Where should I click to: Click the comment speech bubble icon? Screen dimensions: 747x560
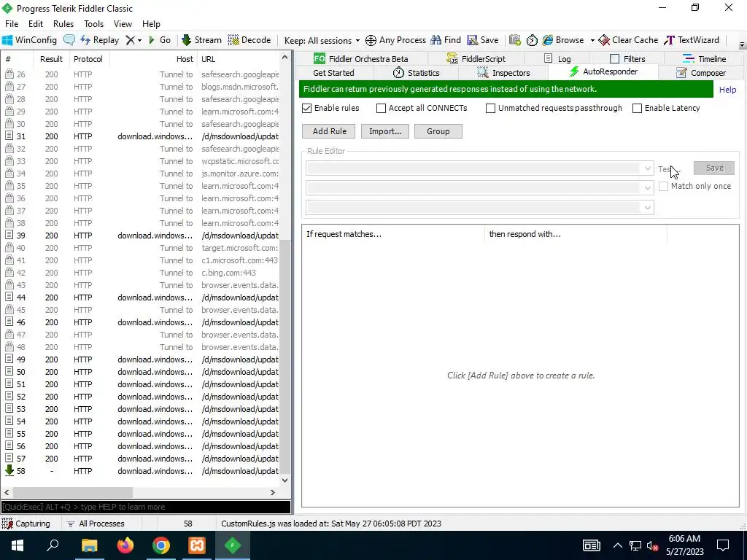pos(69,40)
